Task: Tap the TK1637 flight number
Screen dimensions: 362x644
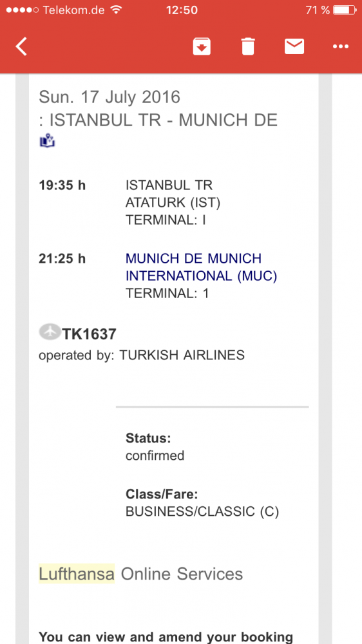Action: click(89, 334)
